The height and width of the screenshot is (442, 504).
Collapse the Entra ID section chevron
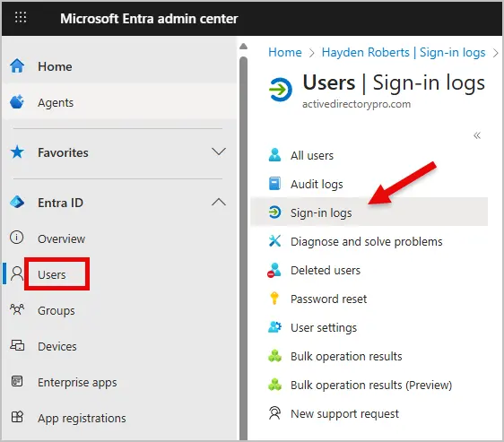(219, 203)
